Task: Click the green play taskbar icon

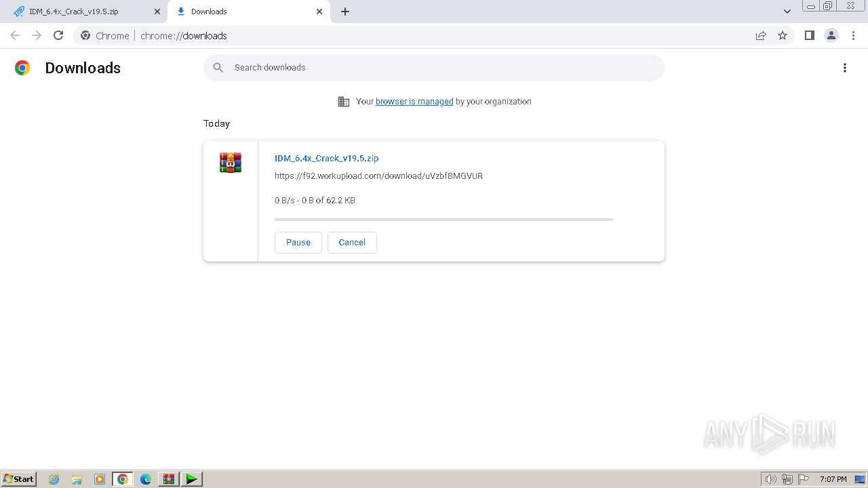Action: pos(192,479)
